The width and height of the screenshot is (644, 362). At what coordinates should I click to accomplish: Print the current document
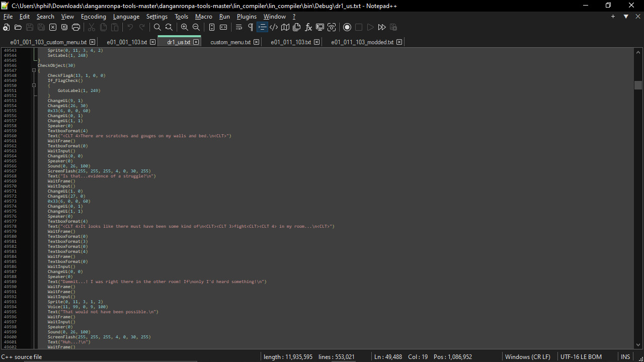click(75, 27)
